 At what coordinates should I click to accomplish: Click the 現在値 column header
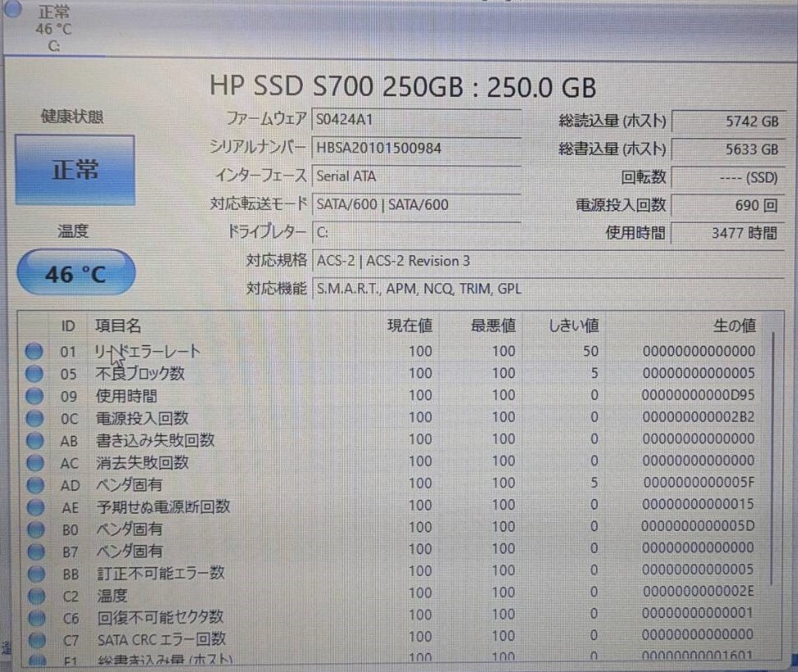click(x=410, y=326)
